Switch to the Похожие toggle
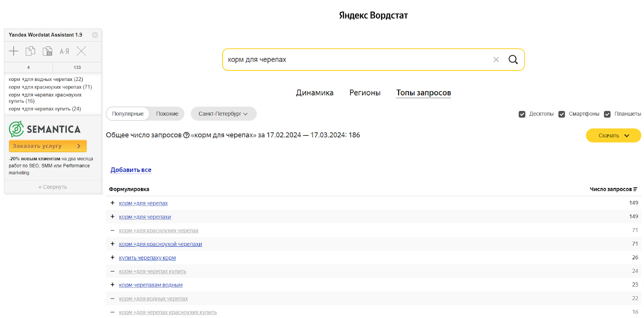The width and height of the screenshot is (644, 318). coord(167,114)
